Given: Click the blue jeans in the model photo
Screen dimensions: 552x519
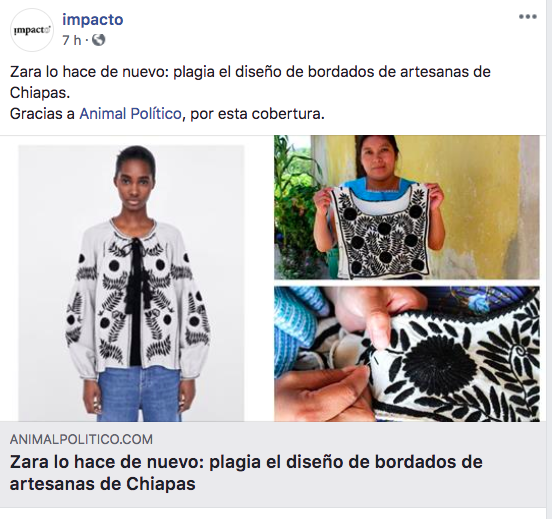Looking at the screenshot, I should 138,394.
